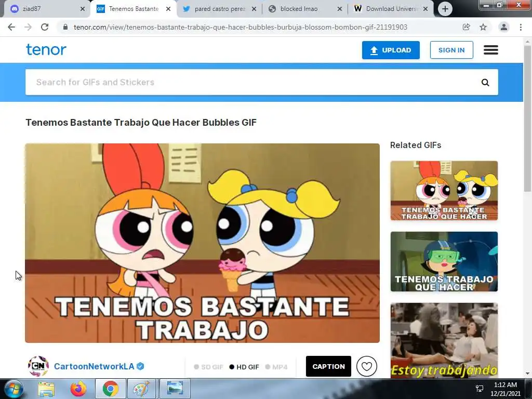The width and height of the screenshot is (532, 399).
Task: Click the verified badge next to CartoonNetworkLA
Action: [140, 366]
